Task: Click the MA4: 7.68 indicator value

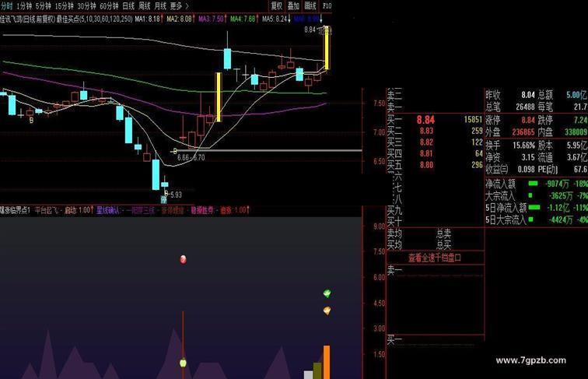Action: tap(243, 19)
